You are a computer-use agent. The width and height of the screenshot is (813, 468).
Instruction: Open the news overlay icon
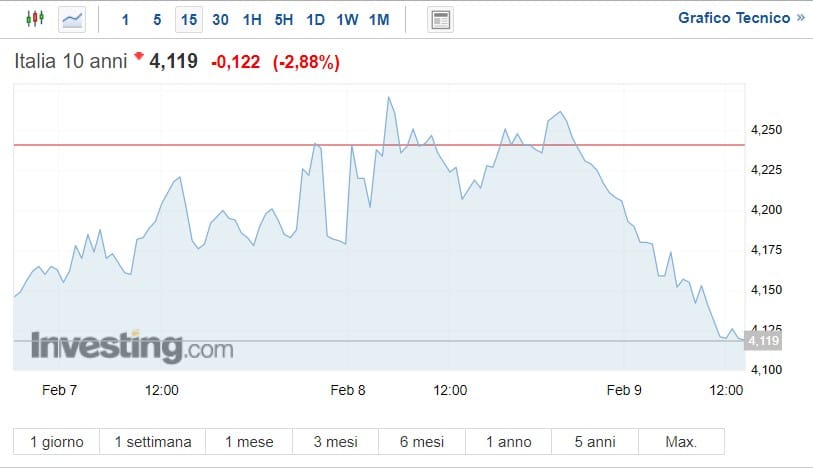point(440,19)
